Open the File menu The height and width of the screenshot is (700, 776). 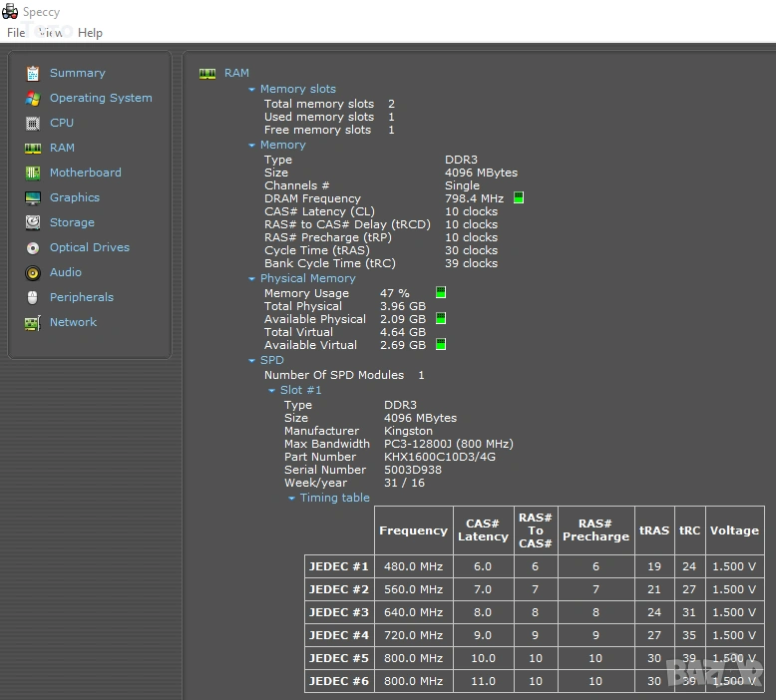16,33
